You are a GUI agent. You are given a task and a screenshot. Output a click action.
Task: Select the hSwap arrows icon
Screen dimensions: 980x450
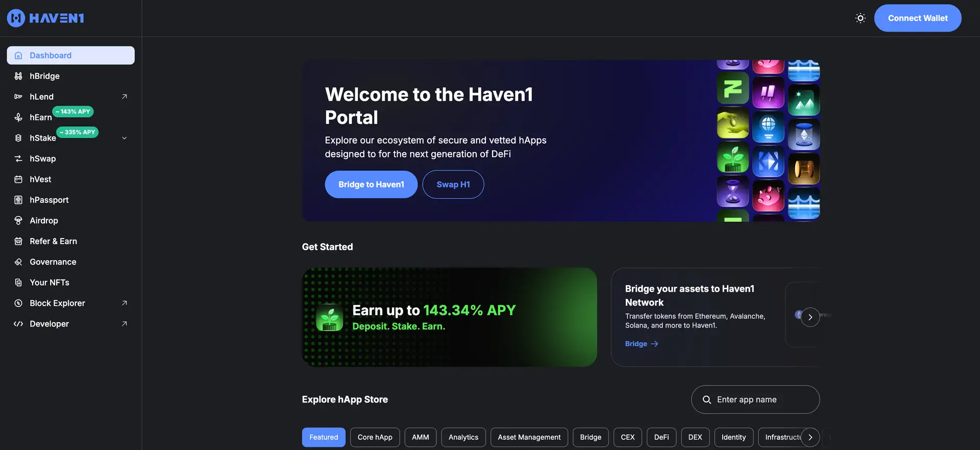18,159
